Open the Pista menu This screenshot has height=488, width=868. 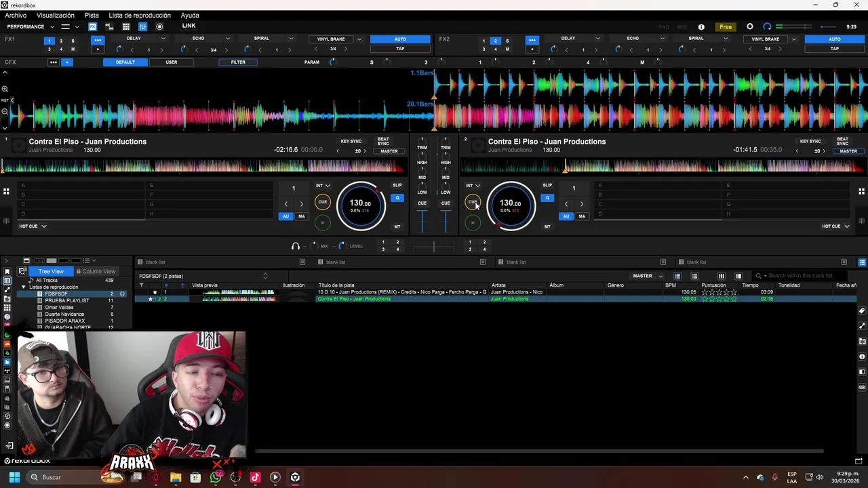click(x=92, y=15)
